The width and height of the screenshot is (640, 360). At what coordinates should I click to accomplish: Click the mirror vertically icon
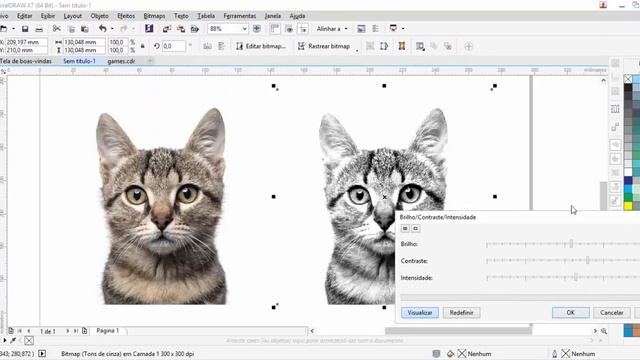click(x=221, y=46)
